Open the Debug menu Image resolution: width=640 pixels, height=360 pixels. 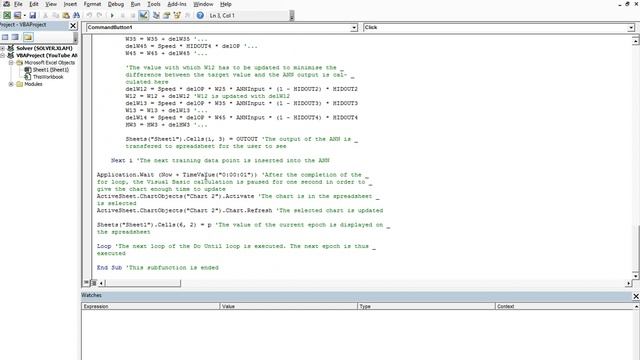[x=116, y=4]
